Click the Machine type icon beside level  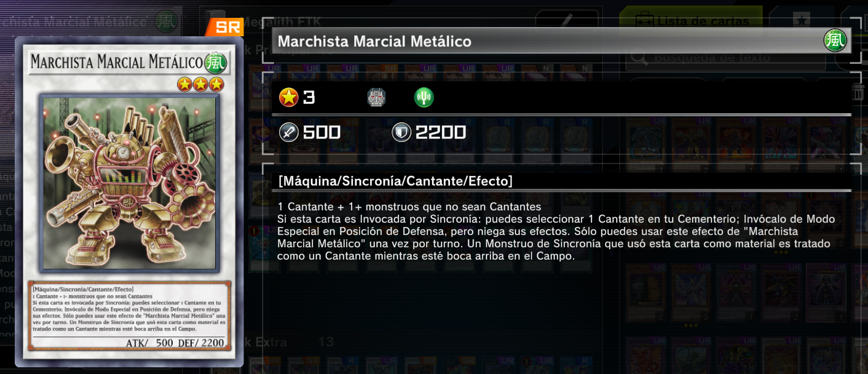pyautogui.click(x=376, y=97)
